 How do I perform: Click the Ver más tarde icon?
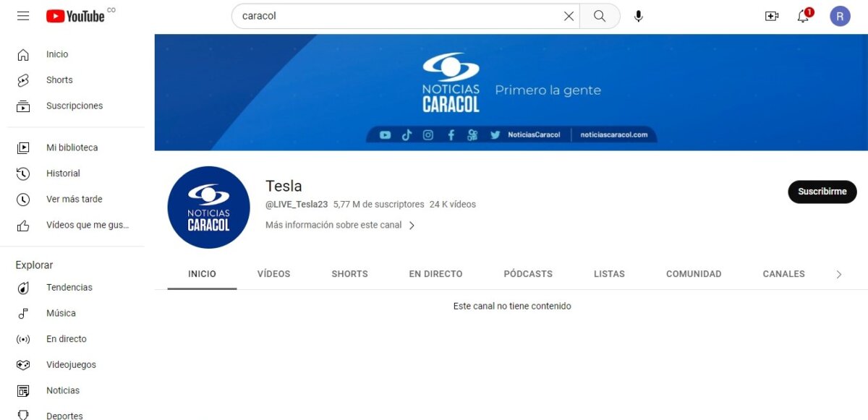pos(23,200)
